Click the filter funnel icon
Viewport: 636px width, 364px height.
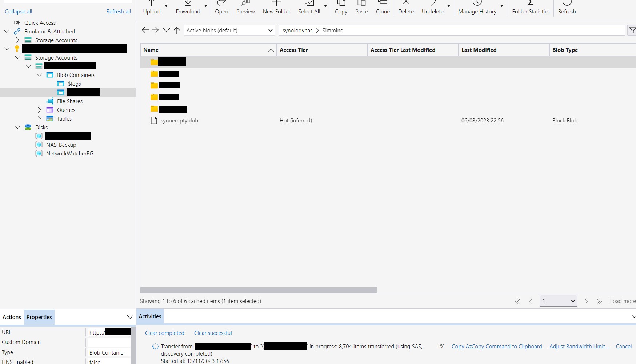pos(632,31)
